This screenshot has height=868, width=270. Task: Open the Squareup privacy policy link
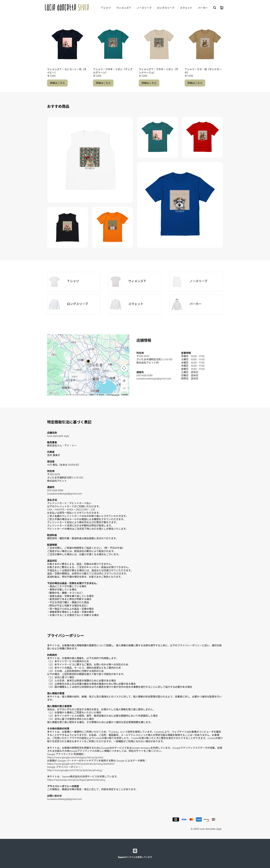[x=76, y=780]
